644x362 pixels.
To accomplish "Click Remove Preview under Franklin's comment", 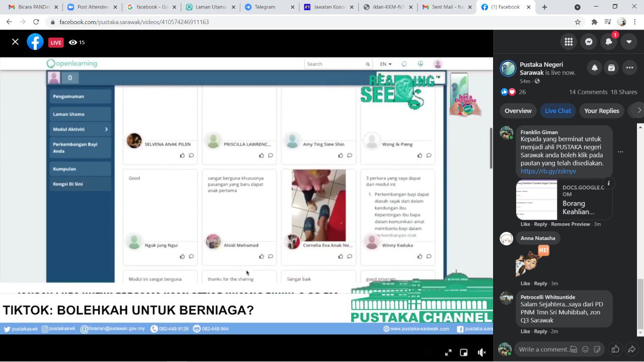I will (570, 224).
